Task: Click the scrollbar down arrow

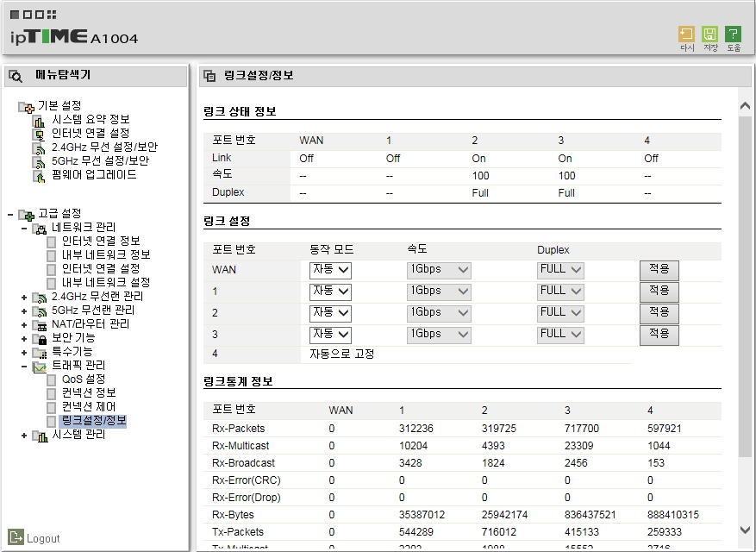Action: 745,530
